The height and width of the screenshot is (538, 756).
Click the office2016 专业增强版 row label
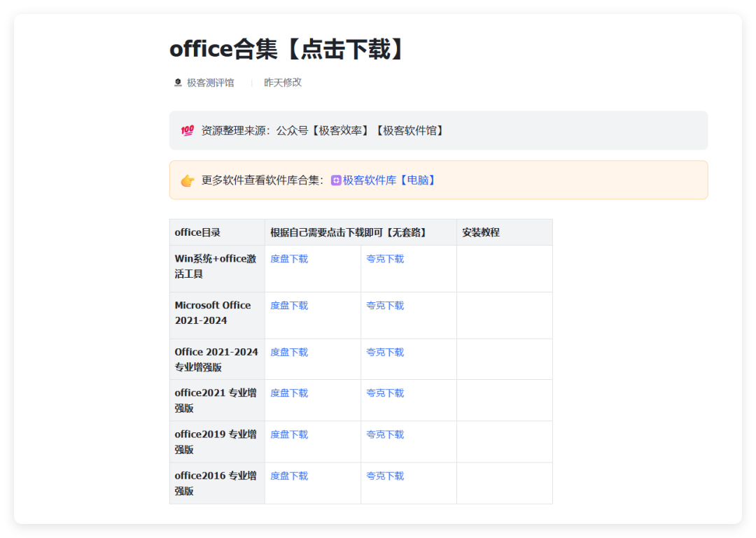click(x=216, y=483)
